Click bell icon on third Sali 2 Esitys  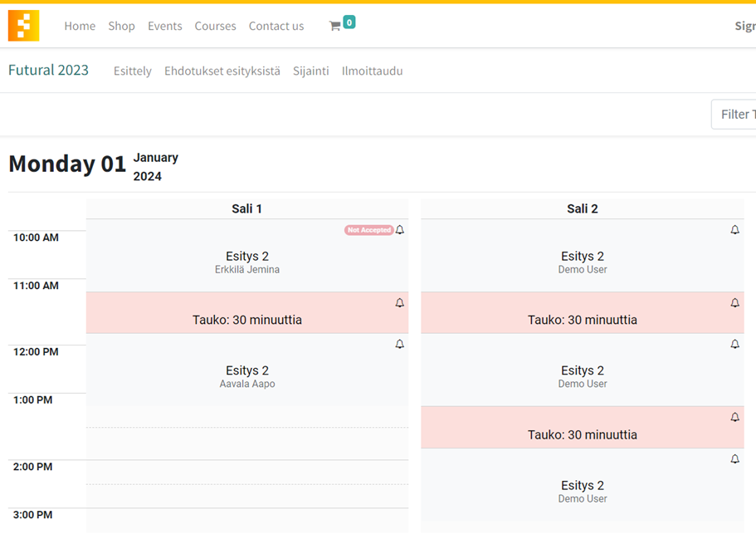click(x=734, y=459)
